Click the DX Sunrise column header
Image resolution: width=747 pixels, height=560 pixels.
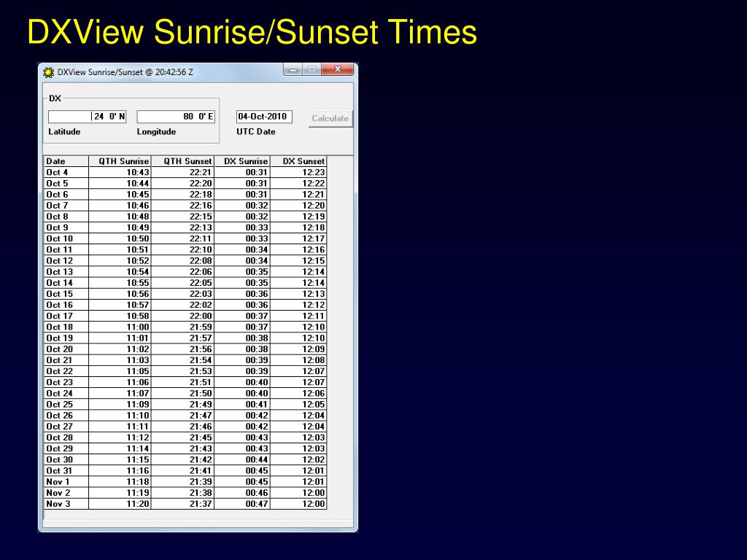coord(242,161)
